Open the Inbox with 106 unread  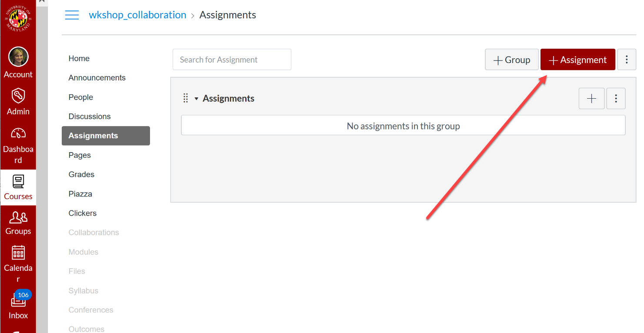(x=18, y=300)
